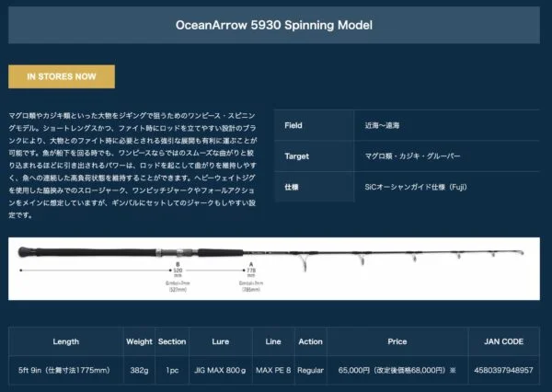Select the Regular action cell
The image size is (552, 392).
311,370
